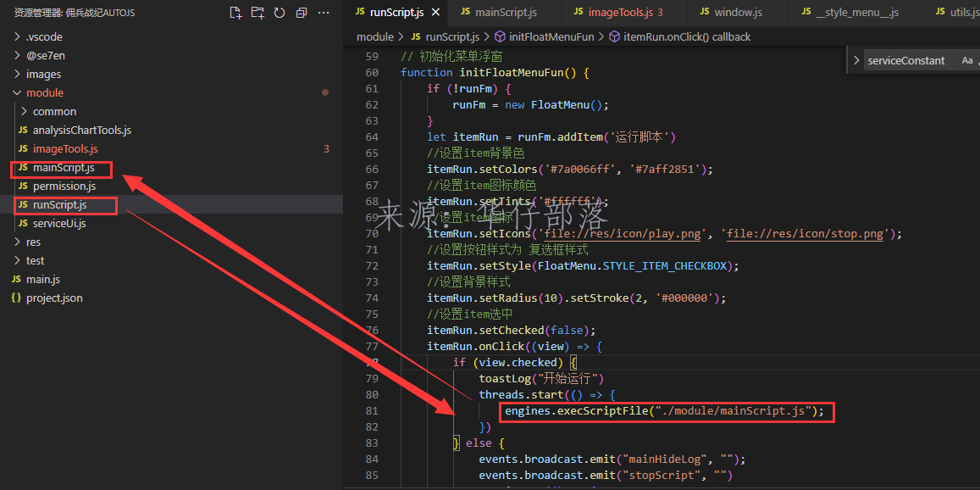Collapse all folders in the explorer
The height and width of the screenshot is (490, 980).
pyautogui.click(x=302, y=13)
